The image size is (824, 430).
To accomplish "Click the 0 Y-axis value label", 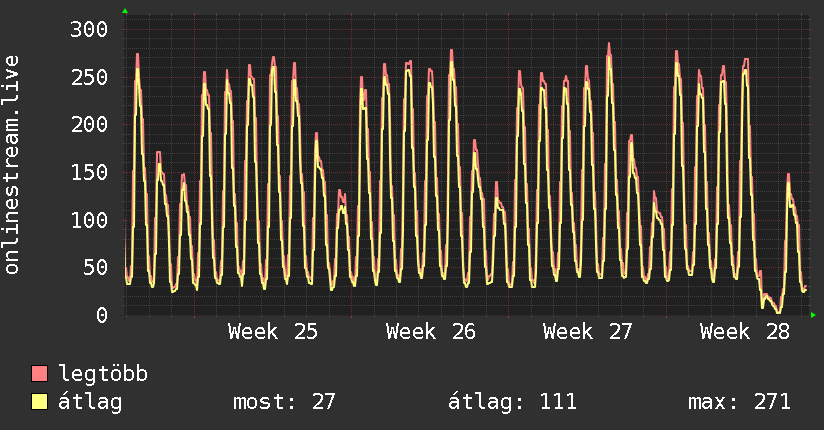I will pyautogui.click(x=102, y=315).
